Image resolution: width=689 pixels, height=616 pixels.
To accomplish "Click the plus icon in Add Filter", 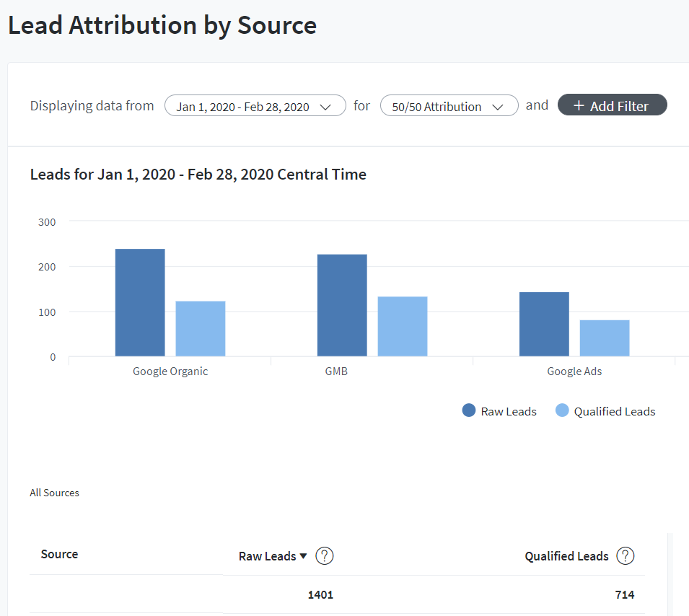I will pos(578,106).
